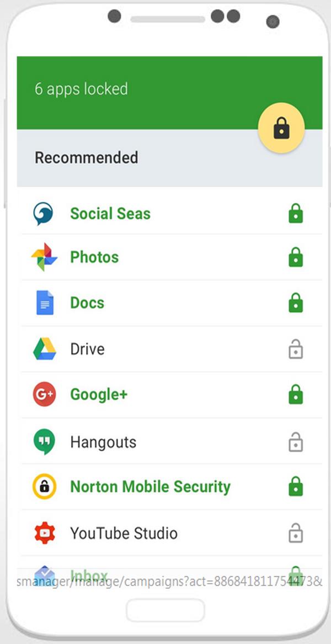The image size is (331, 644).
Task: Unlock Social Seas with its lock toggle
Action: pos(296,214)
